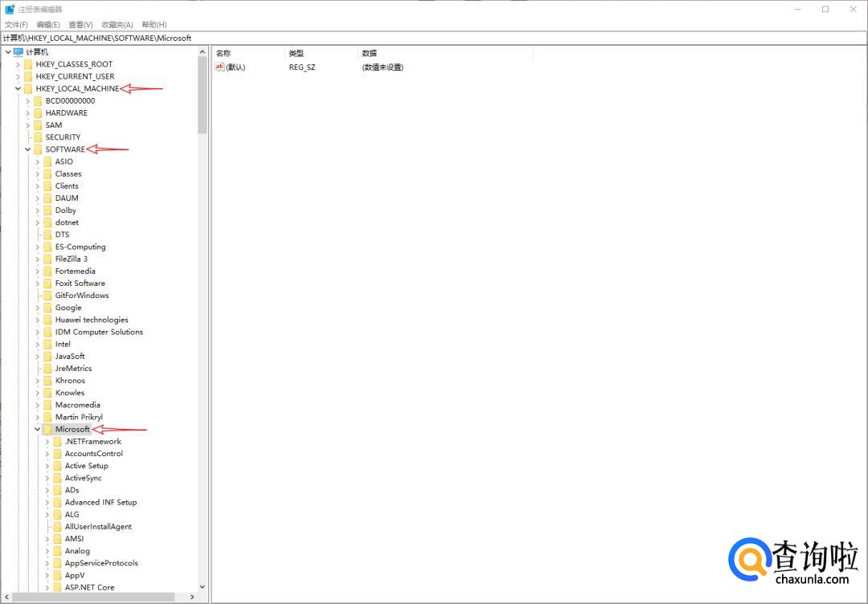
Task: Select the ES-Computing key
Action: (x=80, y=247)
